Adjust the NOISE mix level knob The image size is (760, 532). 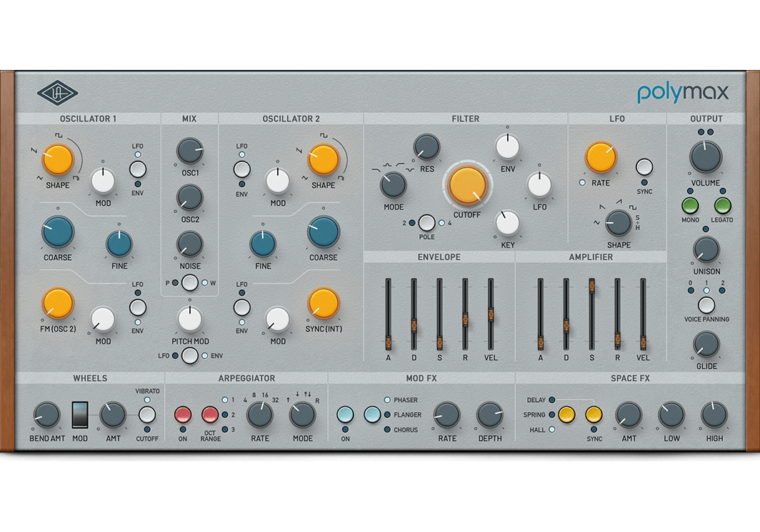tap(190, 244)
